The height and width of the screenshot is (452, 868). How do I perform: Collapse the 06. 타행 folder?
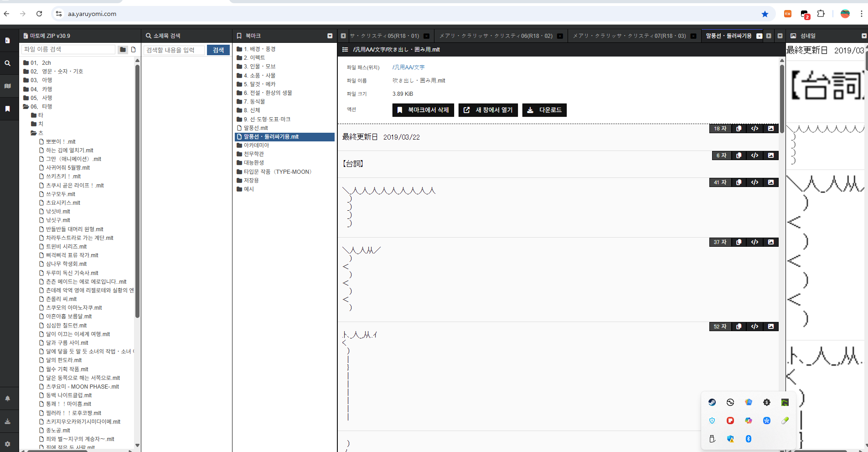[x=26, y=107]
